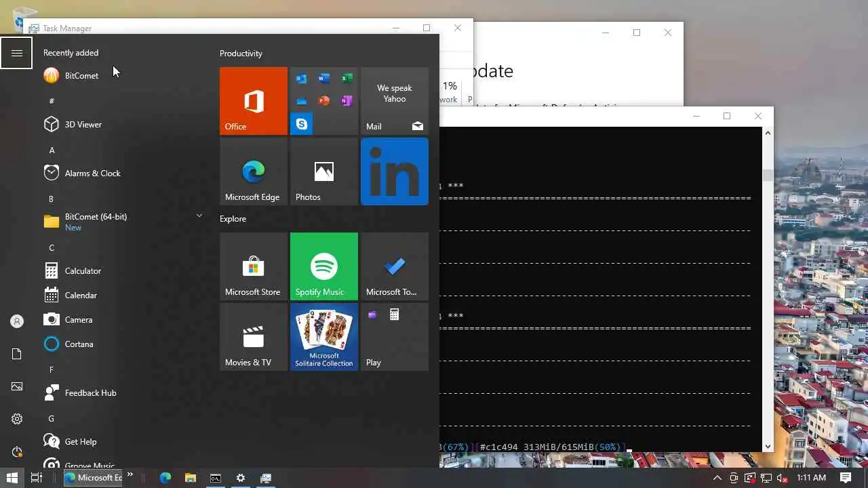Image resolution: width=868 pixels, height=488 pixels.
Task: Open Excel icon in Office tile group
Action: (x=347, y=79)
